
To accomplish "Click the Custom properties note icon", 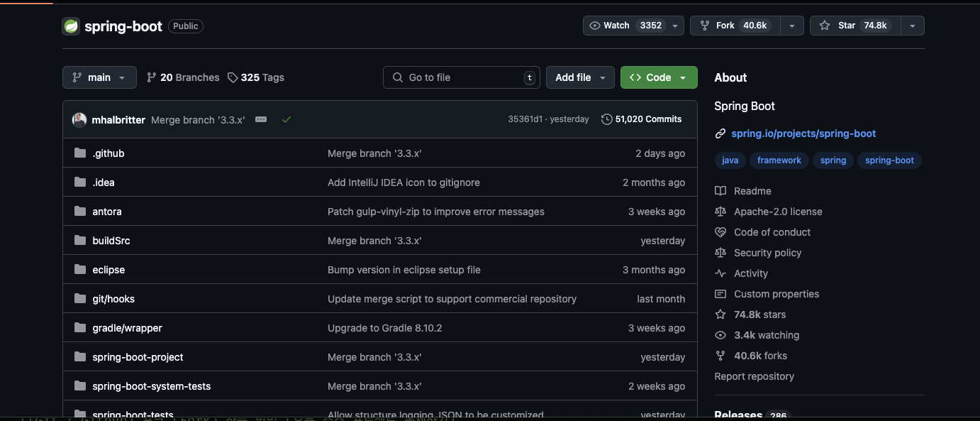I will click(x=720, y=294).
